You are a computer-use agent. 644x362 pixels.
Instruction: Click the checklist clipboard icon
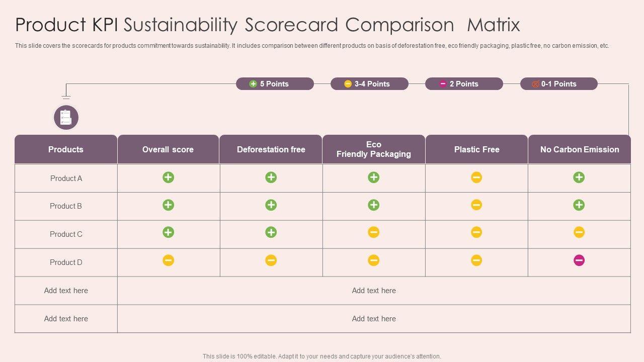pos(66,118)
